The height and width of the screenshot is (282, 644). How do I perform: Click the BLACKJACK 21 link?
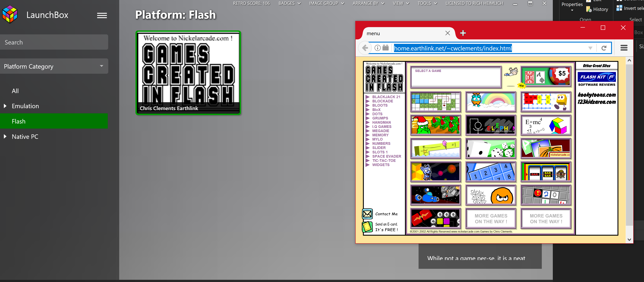click(386, 97)
